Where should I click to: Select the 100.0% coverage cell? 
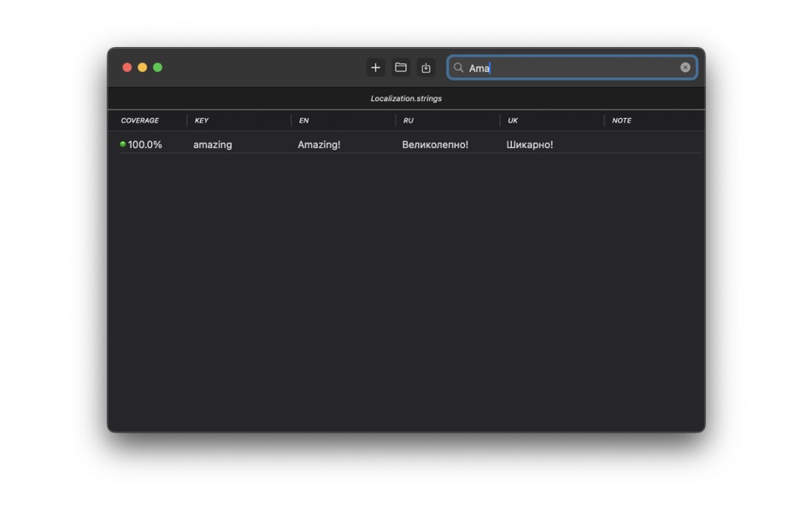tap(144, 145)
